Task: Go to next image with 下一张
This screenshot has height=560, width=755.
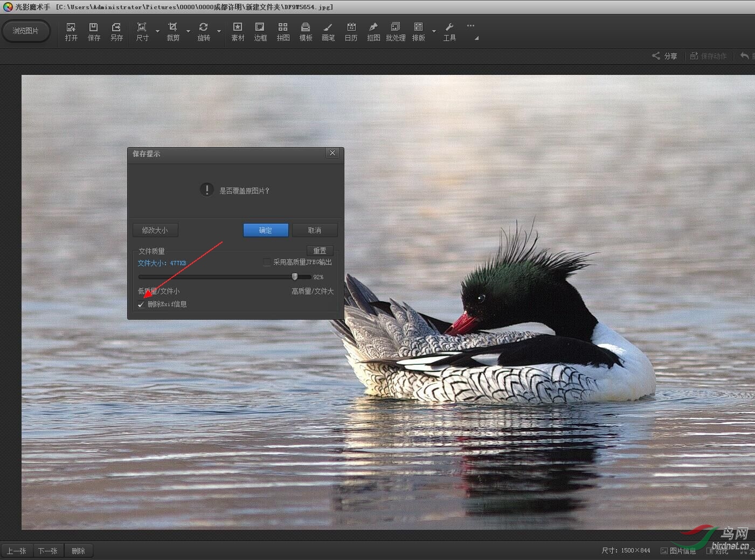Action: point(48,551)
